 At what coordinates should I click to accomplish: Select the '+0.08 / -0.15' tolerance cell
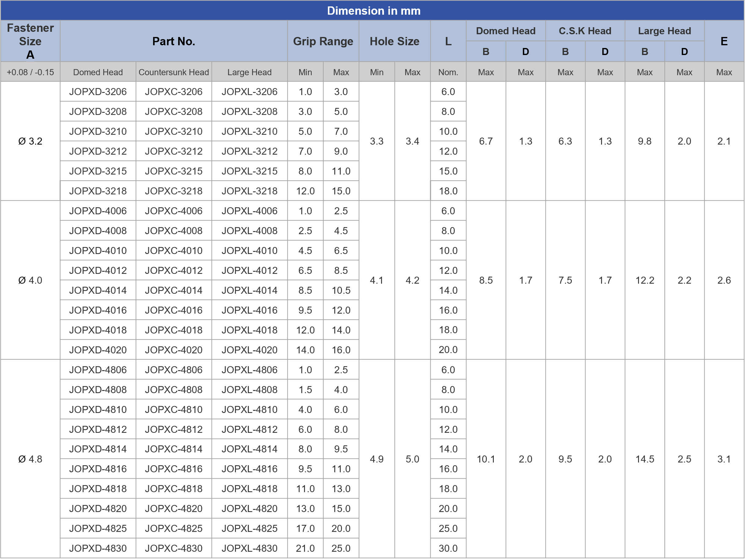[x=30, y=72]
